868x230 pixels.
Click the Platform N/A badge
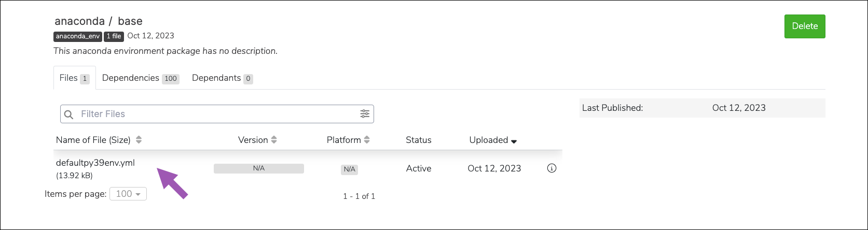(x=349, y=169)
